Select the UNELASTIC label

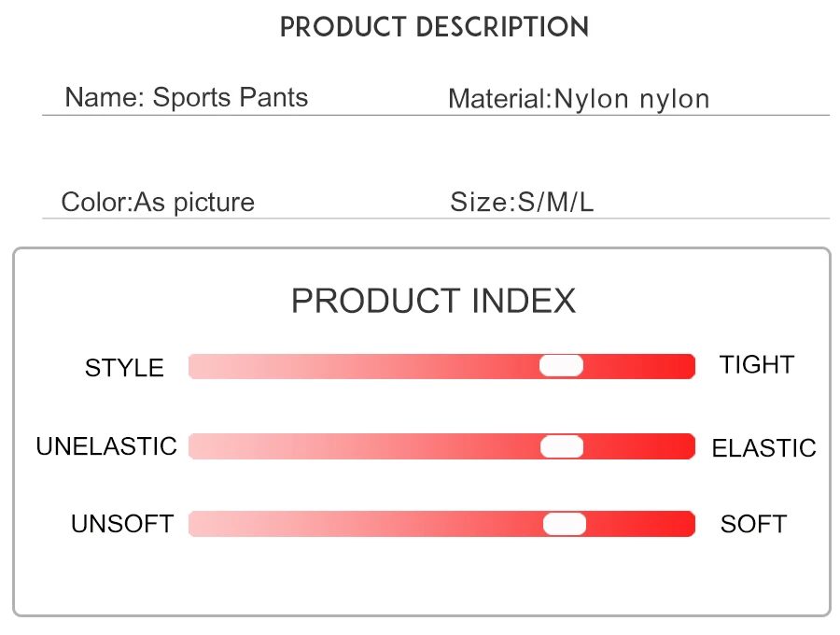tap(106, 446)
